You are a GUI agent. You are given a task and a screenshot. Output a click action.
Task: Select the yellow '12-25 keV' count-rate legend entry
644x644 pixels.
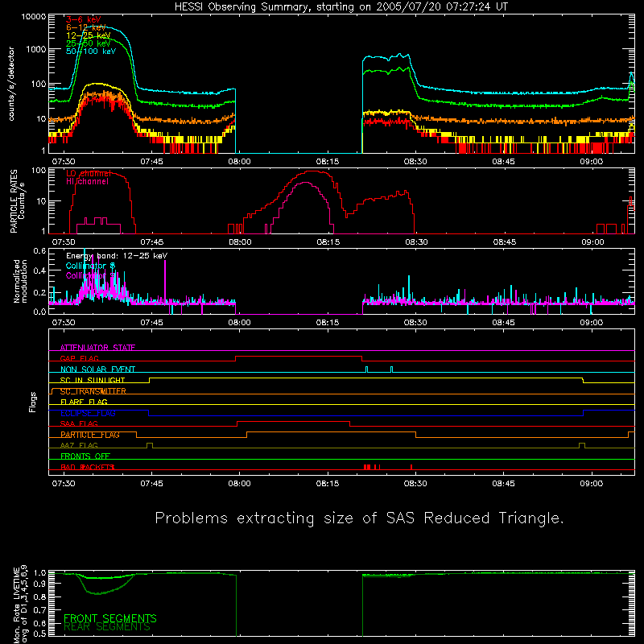(89, 35)
